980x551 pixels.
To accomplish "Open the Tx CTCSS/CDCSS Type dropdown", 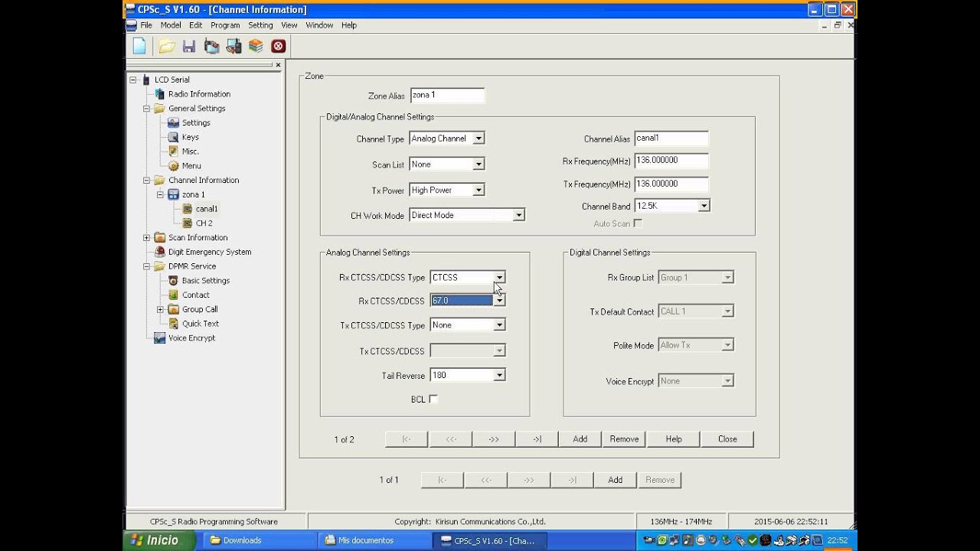I will tap(499, 325).
